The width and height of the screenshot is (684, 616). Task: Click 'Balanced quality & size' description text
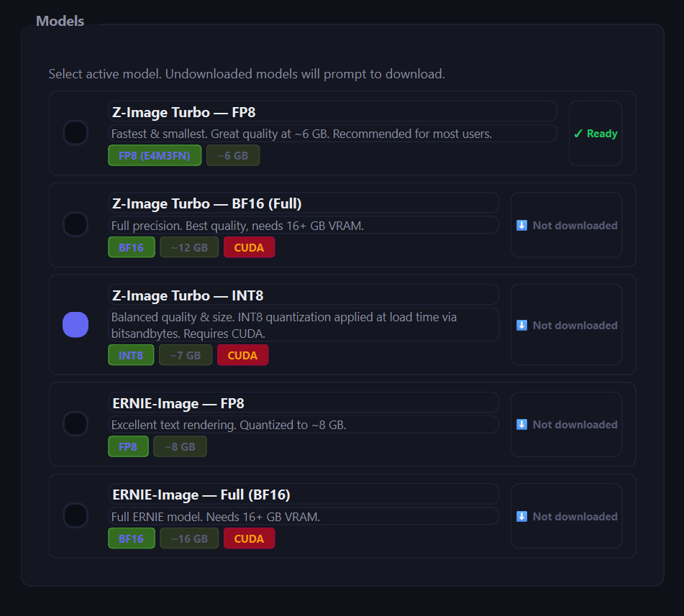(284, 325)
